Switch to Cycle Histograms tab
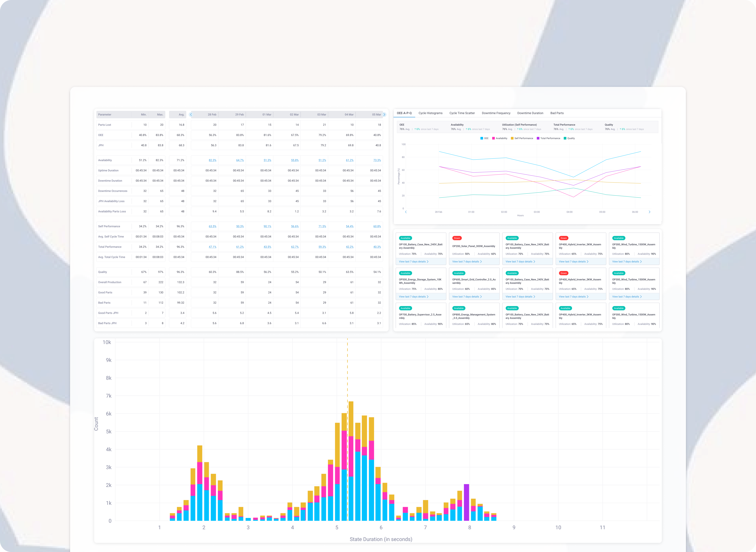This screenshot has width=756, height=552. point(430,113)
